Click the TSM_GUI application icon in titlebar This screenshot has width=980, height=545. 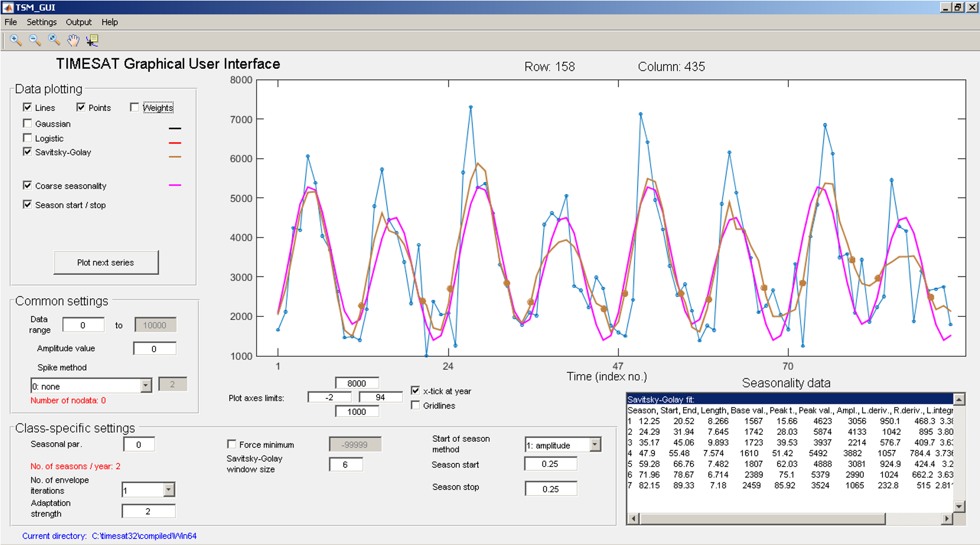[8, 7]
